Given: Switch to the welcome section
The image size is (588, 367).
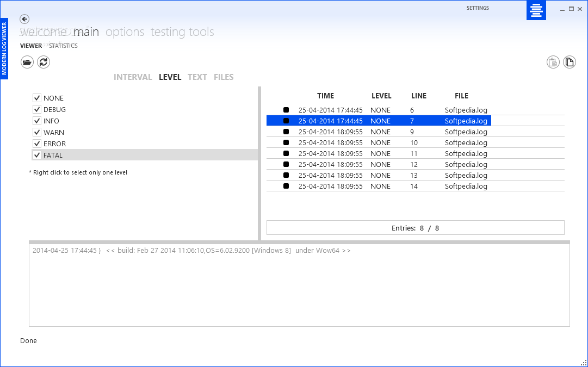Looking at the screenshot, I should [43, 32].
